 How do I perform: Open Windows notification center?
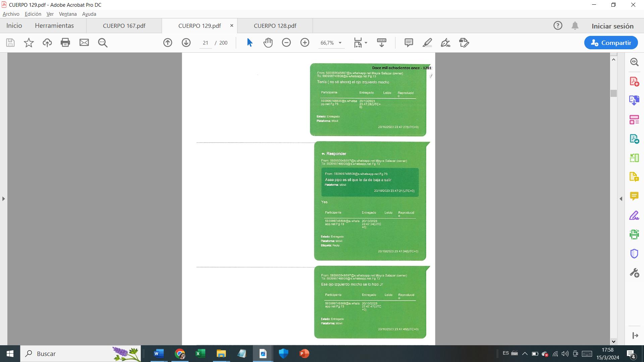pos(631,354)
